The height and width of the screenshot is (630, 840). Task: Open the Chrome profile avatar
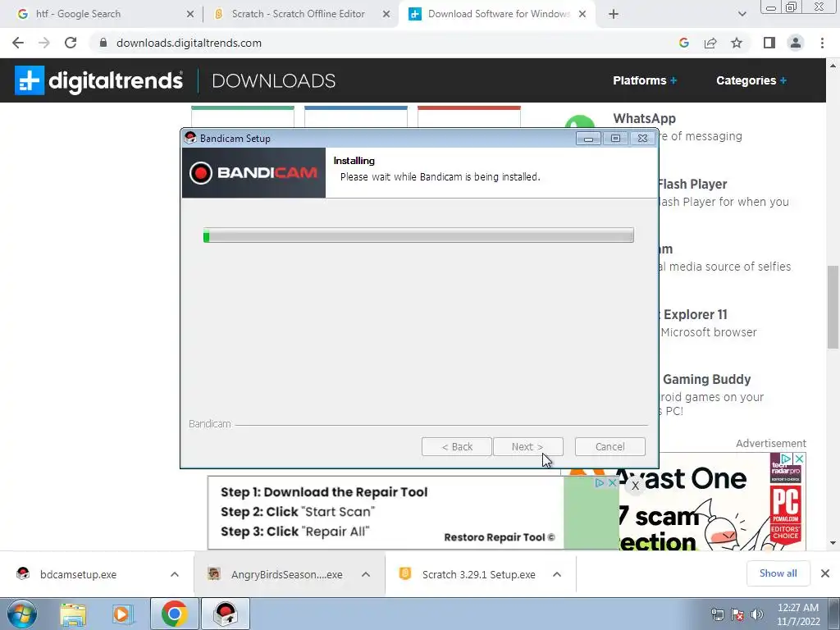796,43
